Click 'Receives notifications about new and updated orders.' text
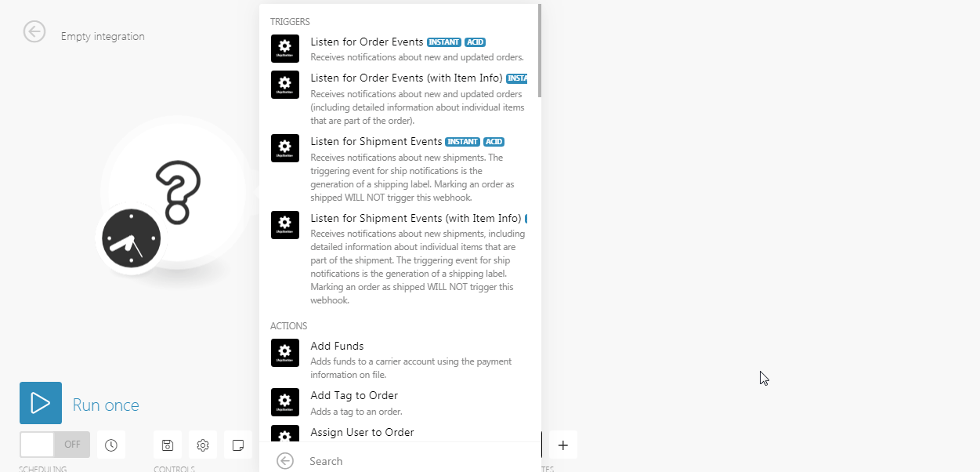Viewport: 980px width, 472px height. 417,57
